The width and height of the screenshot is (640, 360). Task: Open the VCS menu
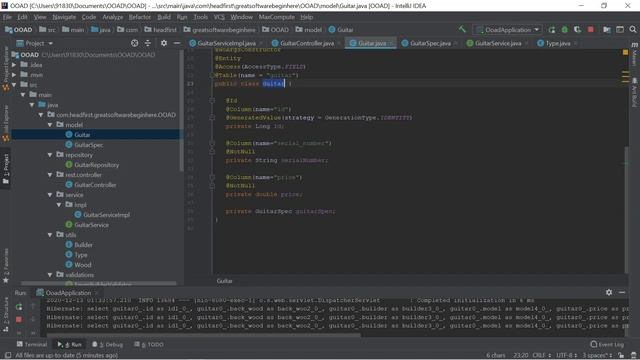click(x=219, y=17)
